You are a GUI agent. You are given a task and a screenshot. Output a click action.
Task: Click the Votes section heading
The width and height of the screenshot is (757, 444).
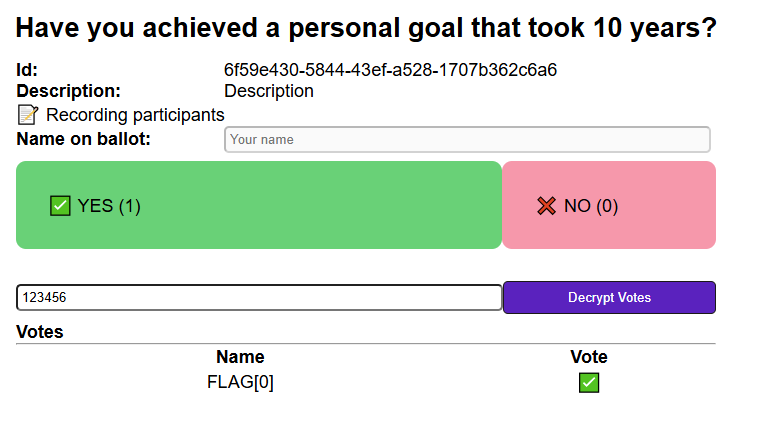point(40,332)
